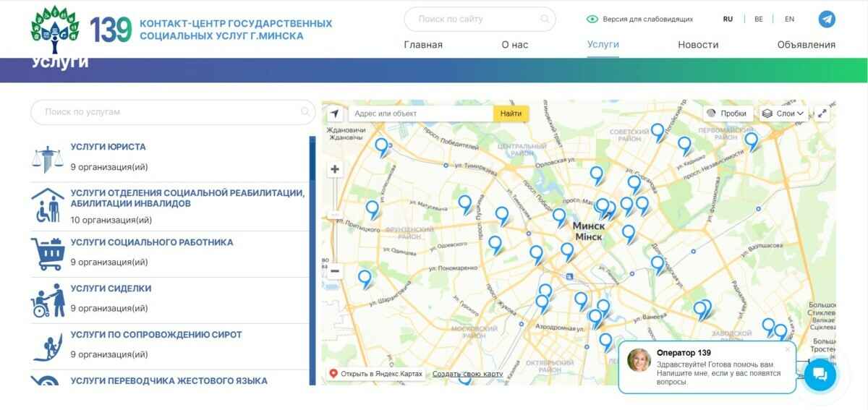Click the services list scrollbar
The height and width of the screenshot is (410, 868).
click(312, 260)
